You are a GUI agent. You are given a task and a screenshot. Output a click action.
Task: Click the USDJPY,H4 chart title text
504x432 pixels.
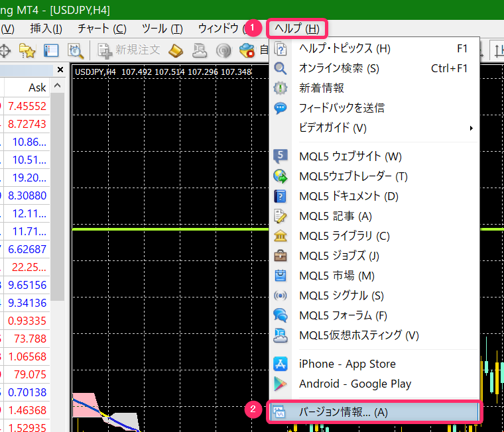(95, 72)
